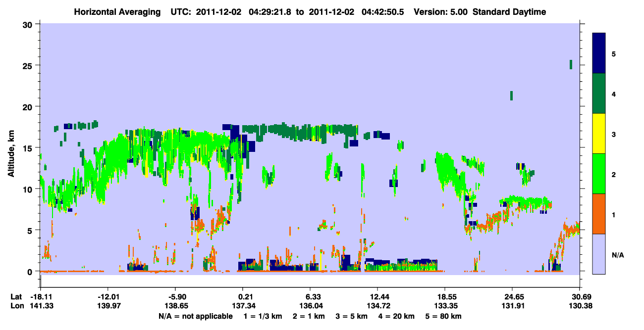644x330 pixels.
Task: Click the longitude value 131.91
Action: (512, 306)
